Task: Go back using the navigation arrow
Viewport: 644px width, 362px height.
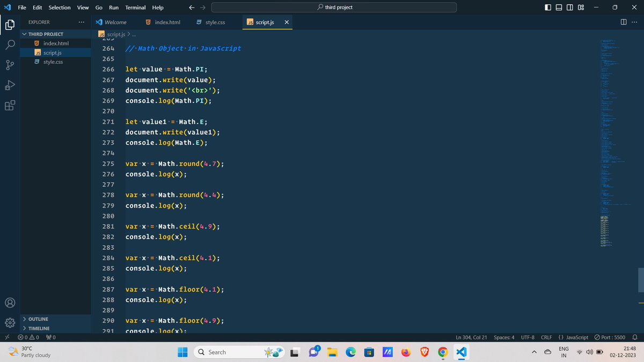Action: tap(192, 8)
